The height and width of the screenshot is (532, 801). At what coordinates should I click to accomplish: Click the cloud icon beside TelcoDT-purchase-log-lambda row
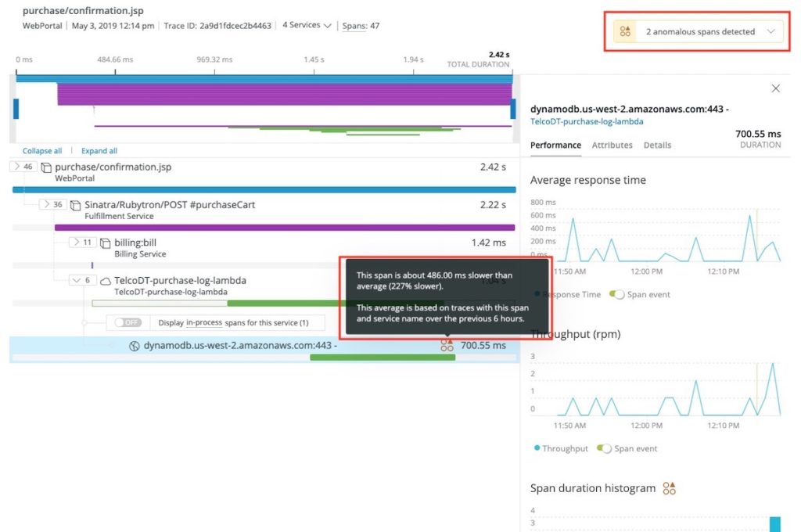(106, 281)
